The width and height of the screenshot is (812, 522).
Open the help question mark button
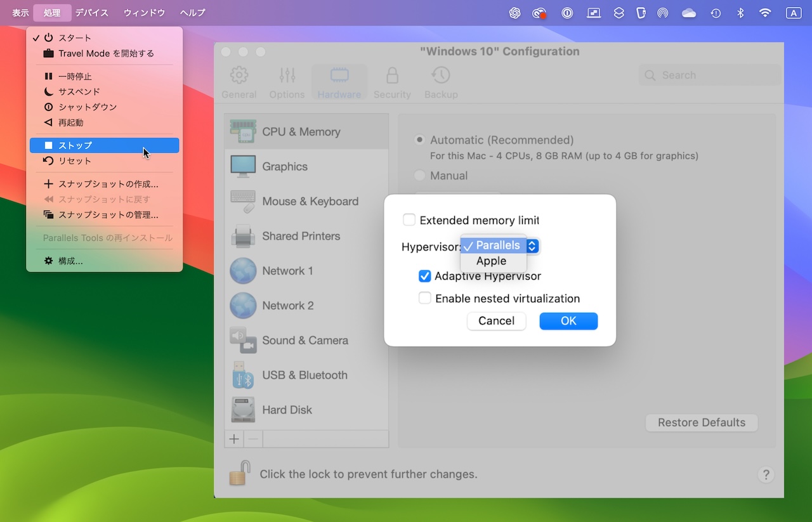pyautogui.click(x=766, y=474)
